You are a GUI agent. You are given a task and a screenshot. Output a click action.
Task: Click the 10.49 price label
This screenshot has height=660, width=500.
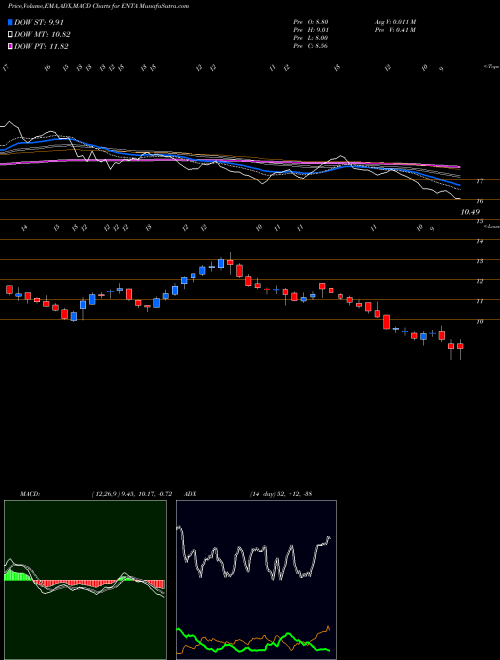coord(470,212)
